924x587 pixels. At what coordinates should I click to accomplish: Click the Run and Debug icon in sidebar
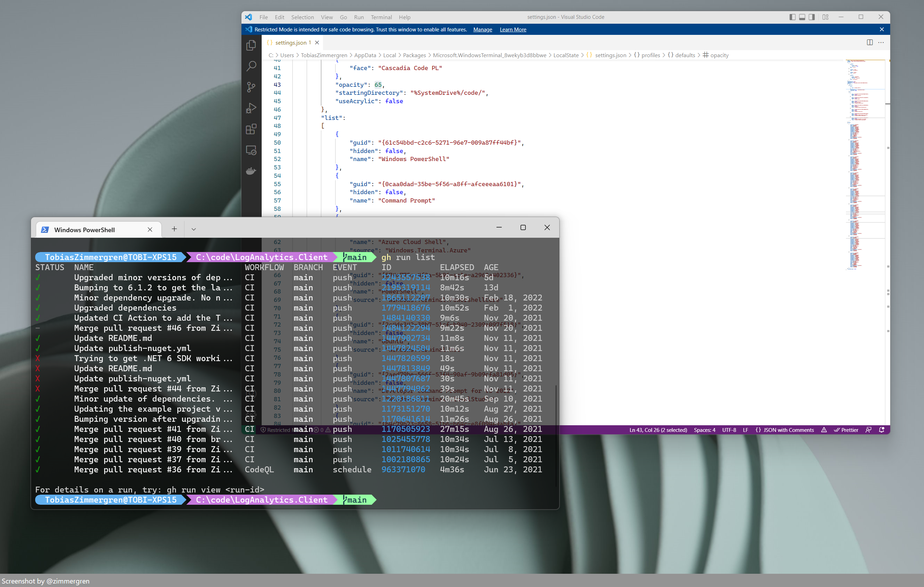point(253,108)
